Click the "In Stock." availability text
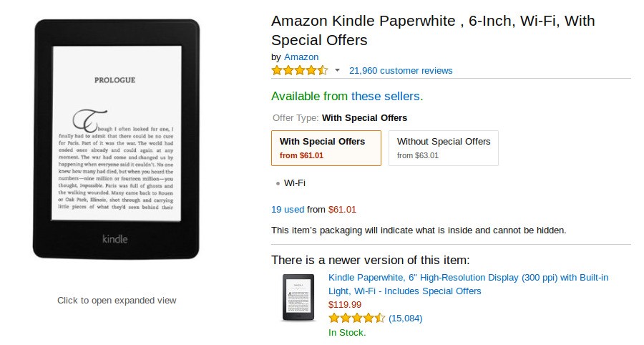This screenshot has height=345, width=644. (347, 332)
